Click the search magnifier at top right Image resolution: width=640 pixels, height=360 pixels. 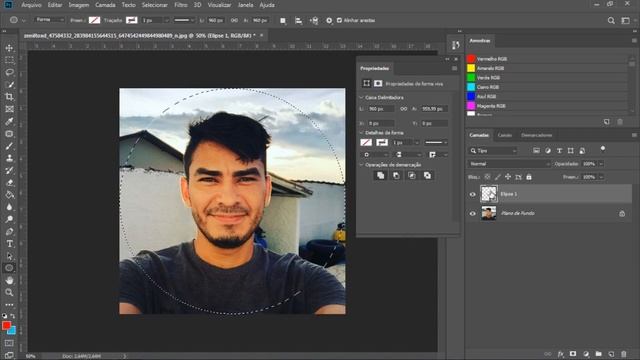point(611,20)
